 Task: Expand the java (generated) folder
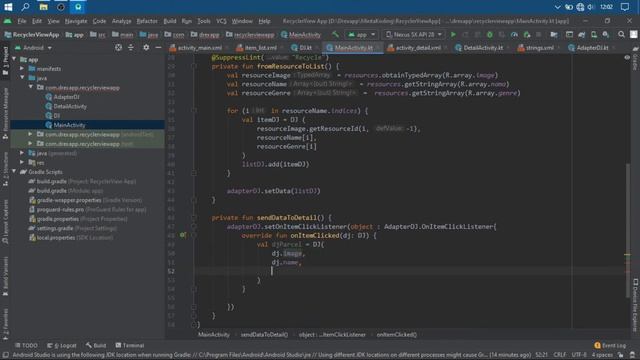tap(22, 153)
